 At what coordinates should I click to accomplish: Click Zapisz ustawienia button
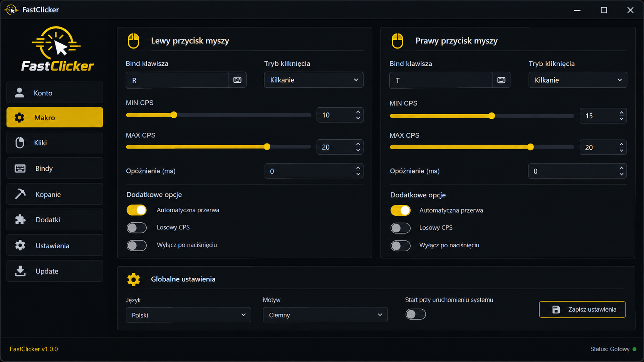(x=582, y=309)
